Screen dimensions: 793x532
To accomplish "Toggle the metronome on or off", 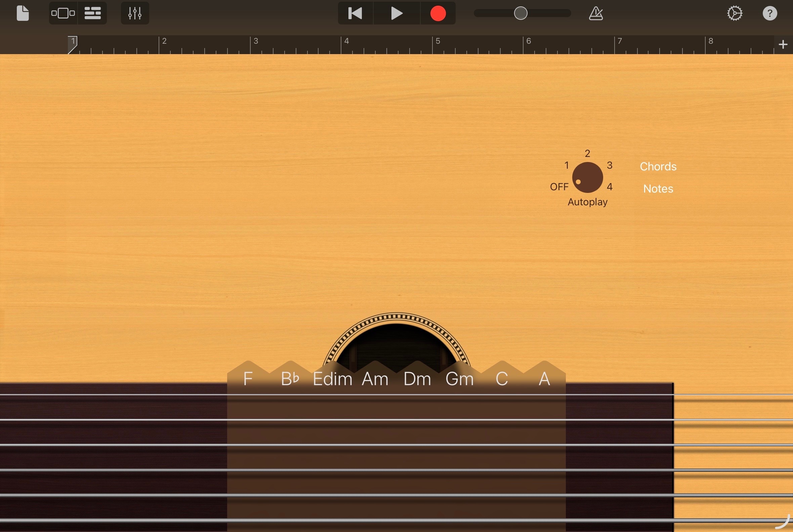I will coord(596,13).
